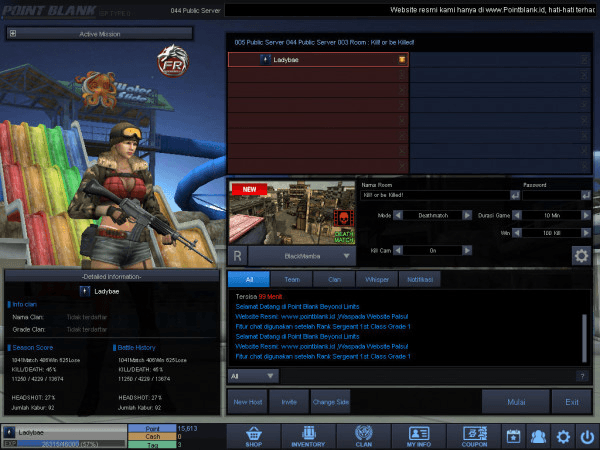600x450 pixels.
Task: Click the Info clan heading
Action: (24, 304)
